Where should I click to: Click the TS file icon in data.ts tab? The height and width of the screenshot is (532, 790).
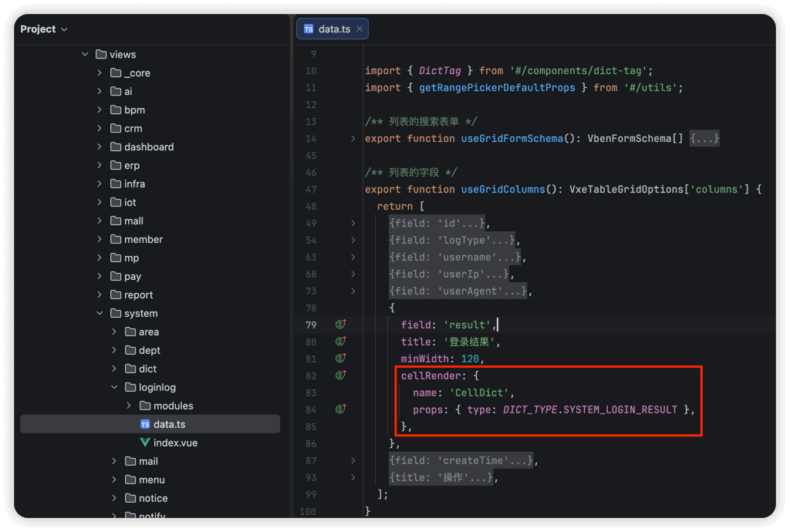(309, 29)
